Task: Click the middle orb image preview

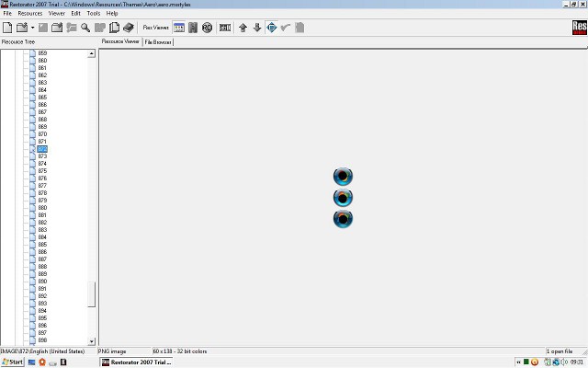Action: point(343,198)
